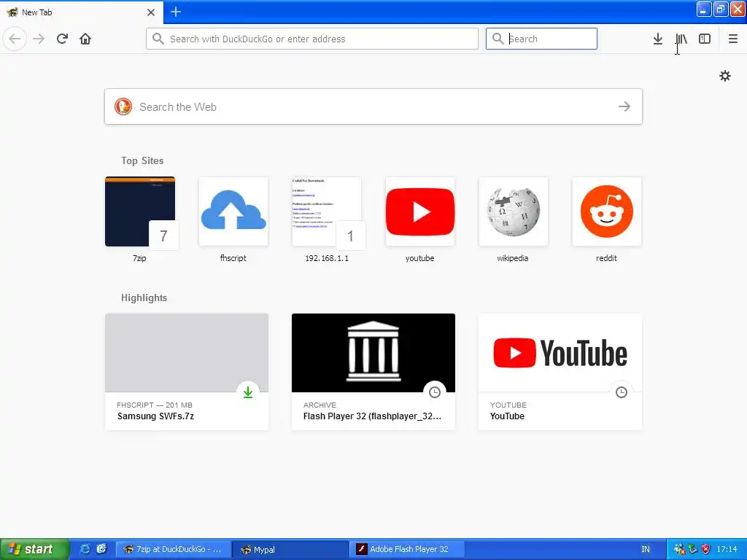Click the magnifier icon in address bar
This screenshot has width=747, height=560.
158,39
